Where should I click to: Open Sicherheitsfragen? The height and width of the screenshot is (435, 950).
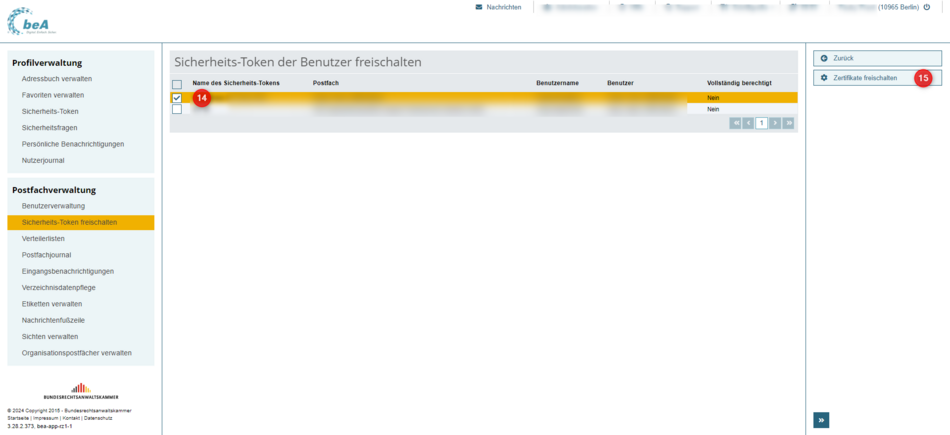(x=50, y=128)
